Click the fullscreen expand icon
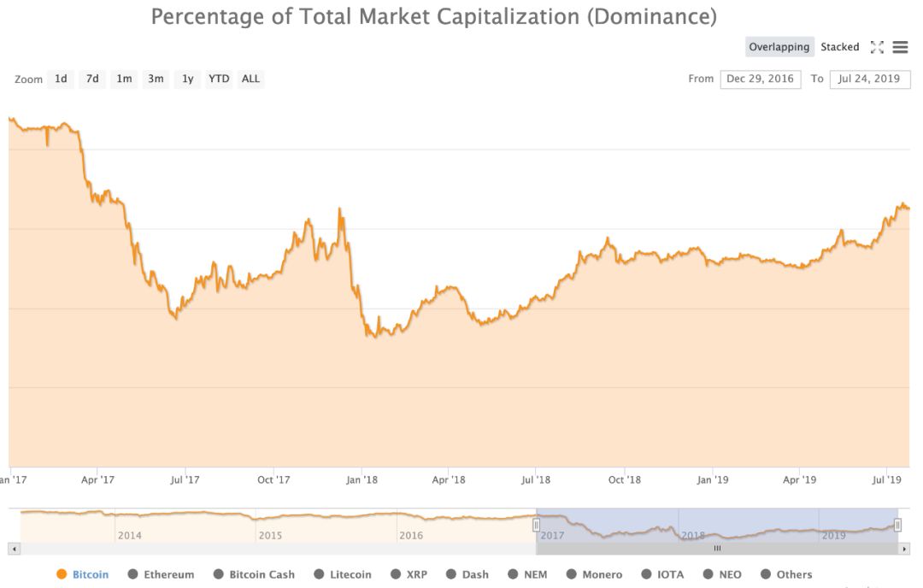This screenshot has width=923, height=588. point(876,47)
